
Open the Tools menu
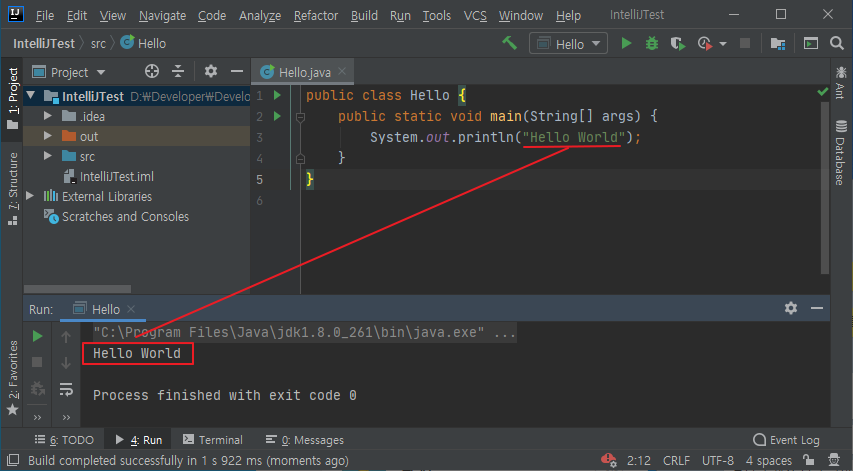click(x=437, y=16)
